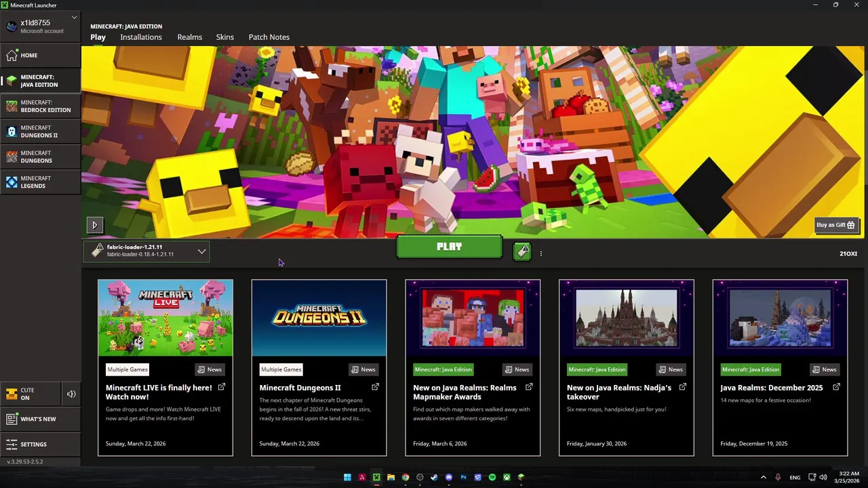Click the installation warning icon beside PLAY
This screenshot has width=868, height=488.
(x=522, y=252)
